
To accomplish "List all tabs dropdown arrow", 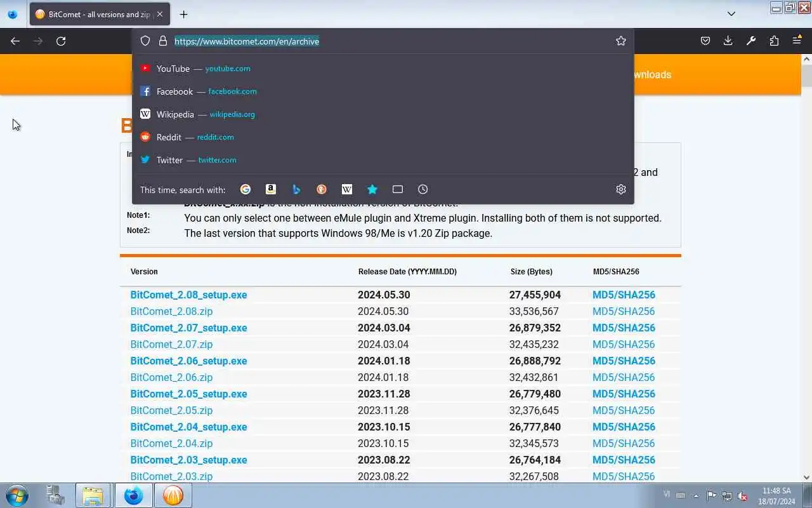I will click(731, 14).
